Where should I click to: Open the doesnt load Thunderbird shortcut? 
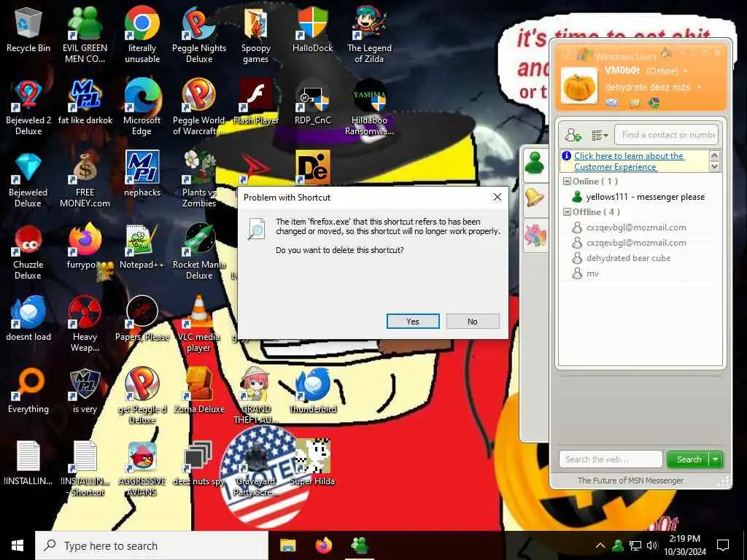point(28,319)
